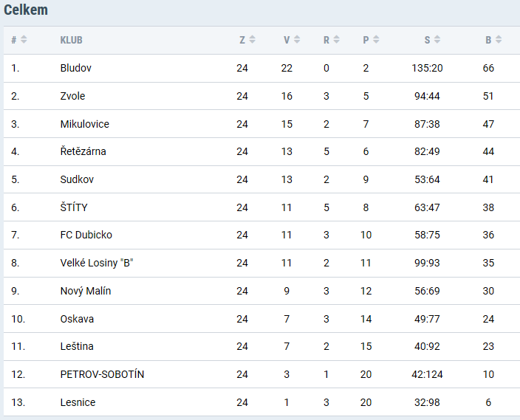The height and width of the screenshot is (420, 520).
Task: Sort by losses using P arrows
Action: click(x=376, y=39)
